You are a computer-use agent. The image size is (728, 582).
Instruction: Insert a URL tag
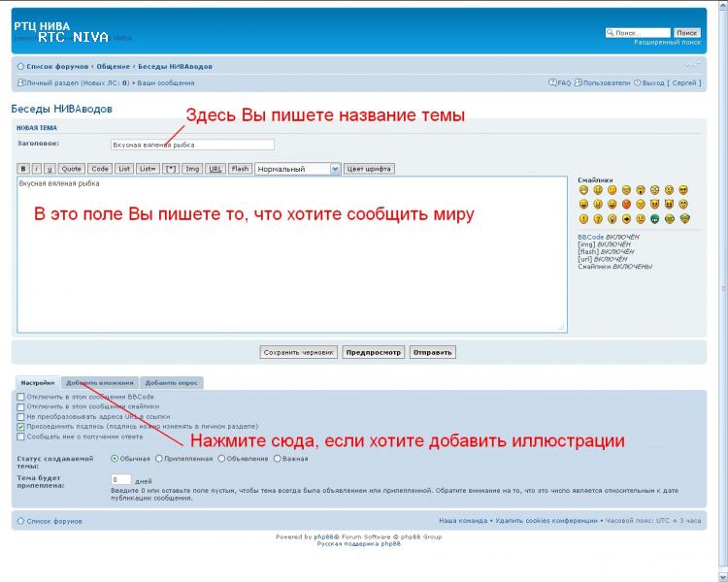215,169
